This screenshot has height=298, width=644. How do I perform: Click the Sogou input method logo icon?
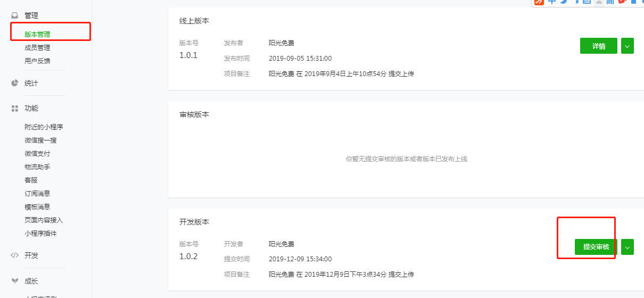pyautogui.click(x=539, y=2)
